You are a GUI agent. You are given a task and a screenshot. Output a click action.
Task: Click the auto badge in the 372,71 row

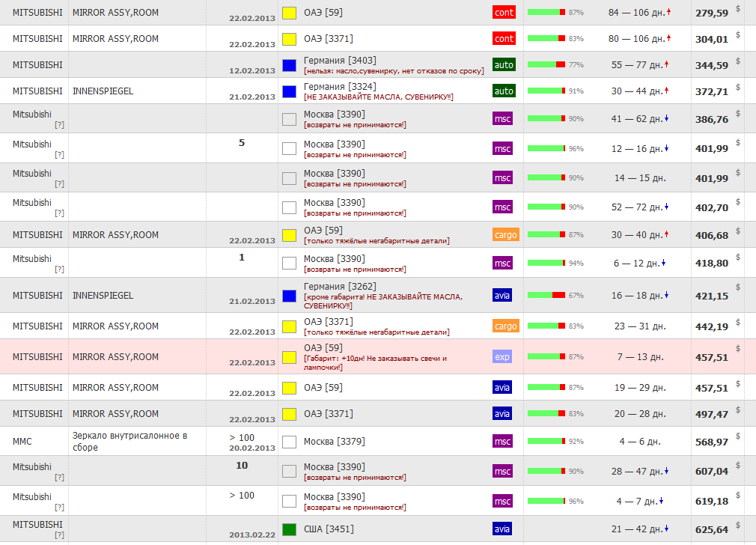point(504,91)
